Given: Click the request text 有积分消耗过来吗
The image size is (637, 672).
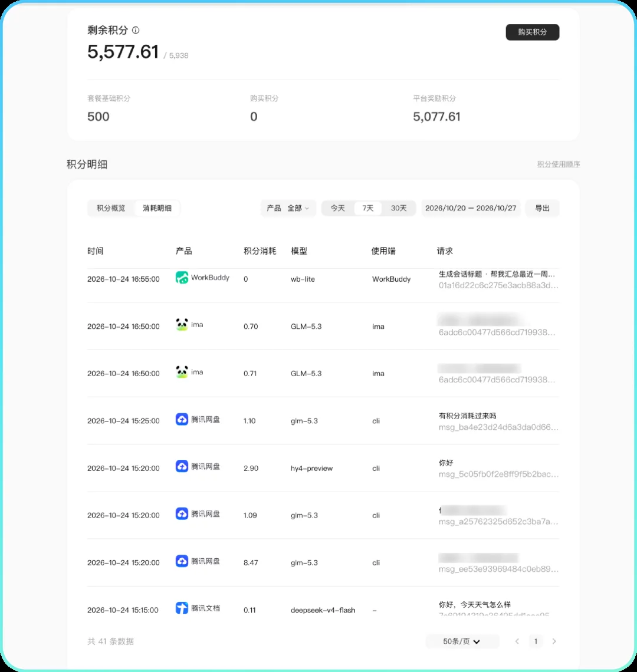Looking at the screenshot, I should (467, 416).
